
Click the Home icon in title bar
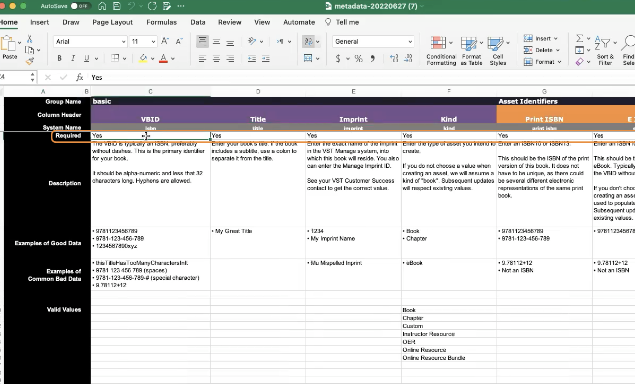pyautogui.click(x=102, y=6)
